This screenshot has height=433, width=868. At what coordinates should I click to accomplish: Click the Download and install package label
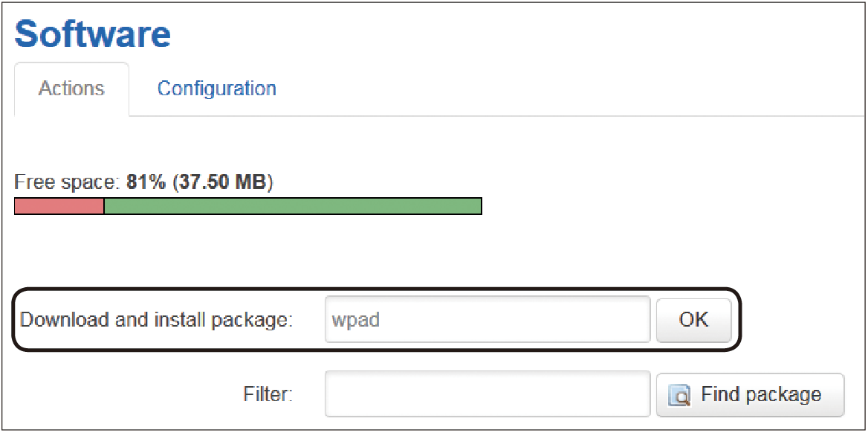(156, 321)
